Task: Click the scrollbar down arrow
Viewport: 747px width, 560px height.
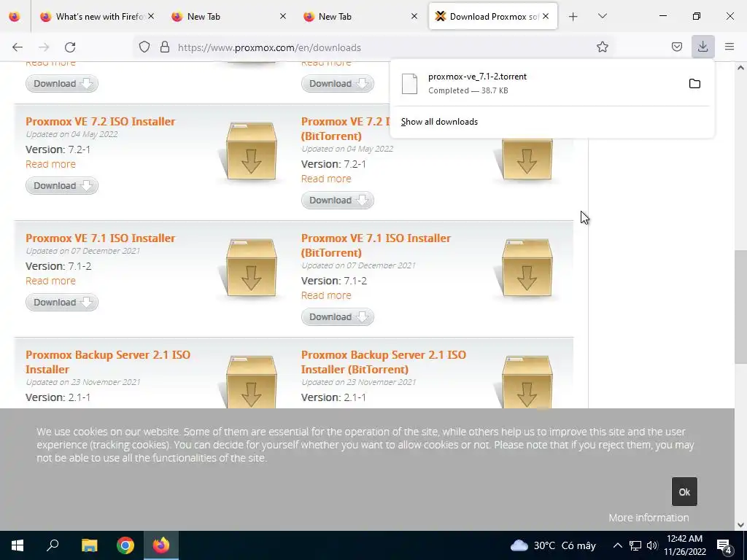Action: click(740, 525)
